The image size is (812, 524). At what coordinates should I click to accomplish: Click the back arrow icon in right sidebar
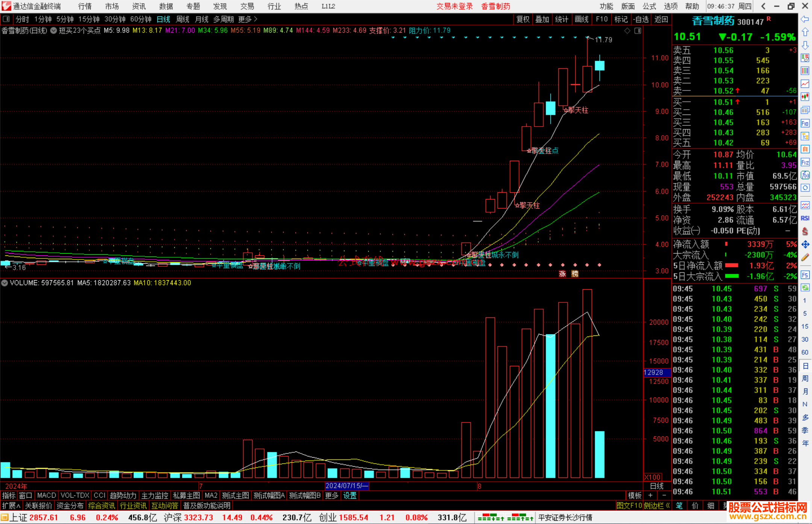pos(805,19)
